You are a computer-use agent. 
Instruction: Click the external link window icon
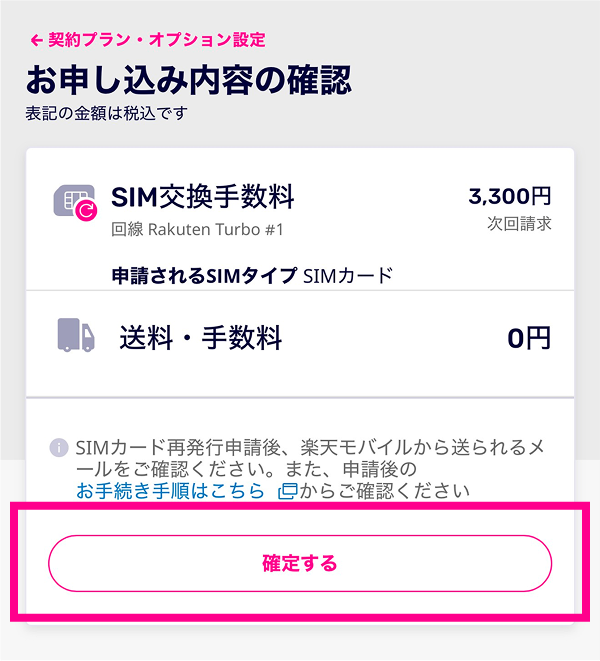tap(287, 491)
